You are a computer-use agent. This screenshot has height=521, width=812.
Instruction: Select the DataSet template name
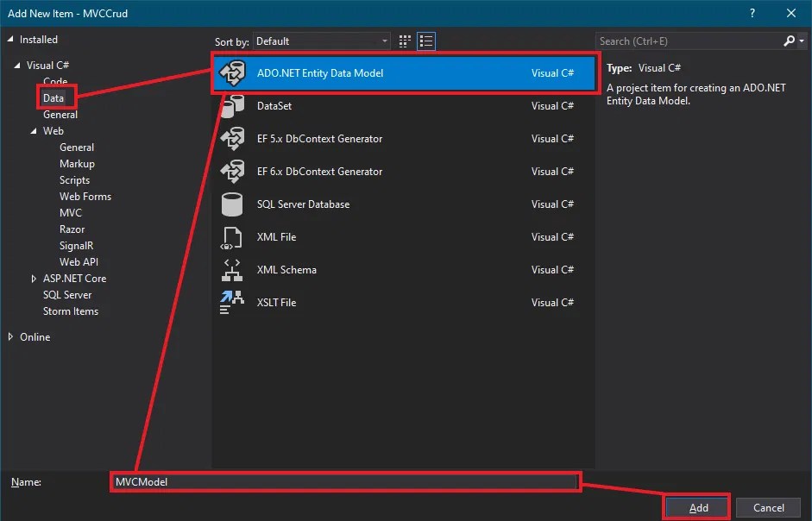274,105
